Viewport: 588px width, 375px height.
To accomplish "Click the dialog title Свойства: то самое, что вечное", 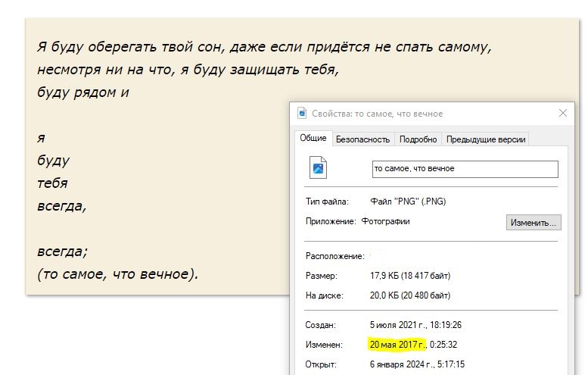I will point(378,114).
